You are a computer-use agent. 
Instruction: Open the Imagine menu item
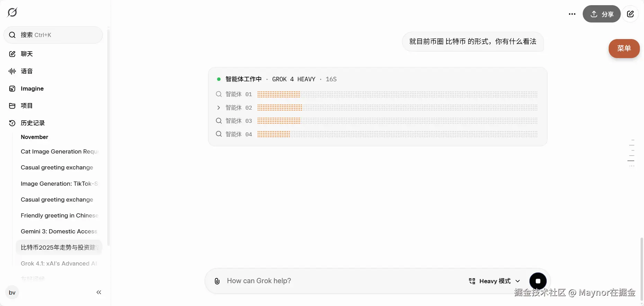point(32,89)
